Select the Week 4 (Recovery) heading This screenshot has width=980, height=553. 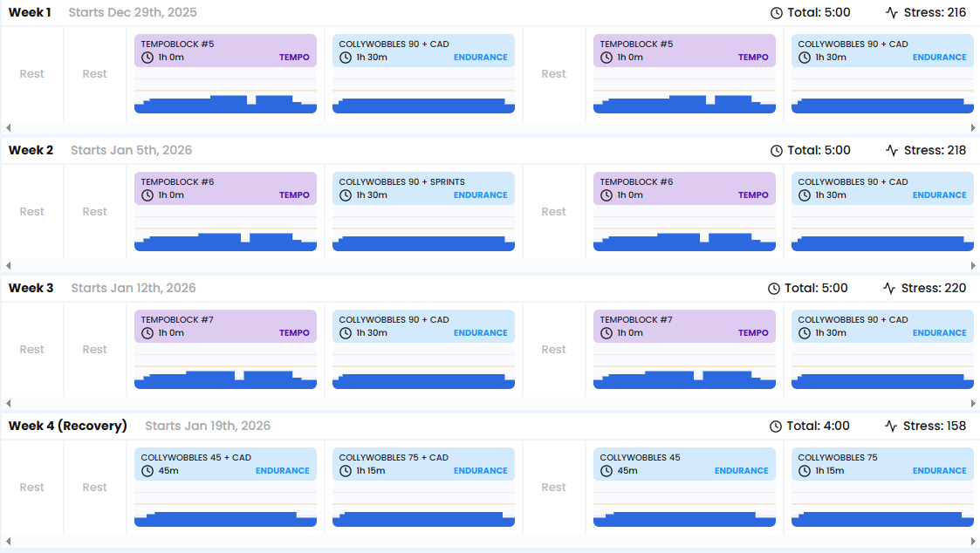(x=68, y=427)
